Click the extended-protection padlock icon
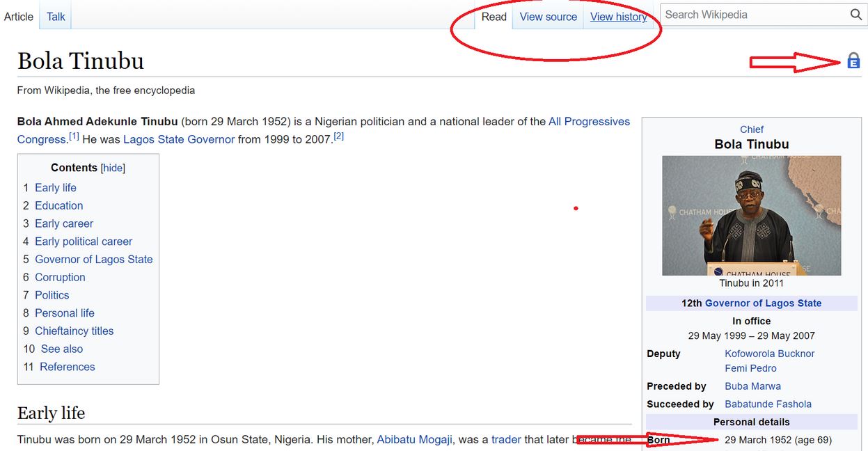This screenshot has height=451, width=868. [x=853, y=61]
